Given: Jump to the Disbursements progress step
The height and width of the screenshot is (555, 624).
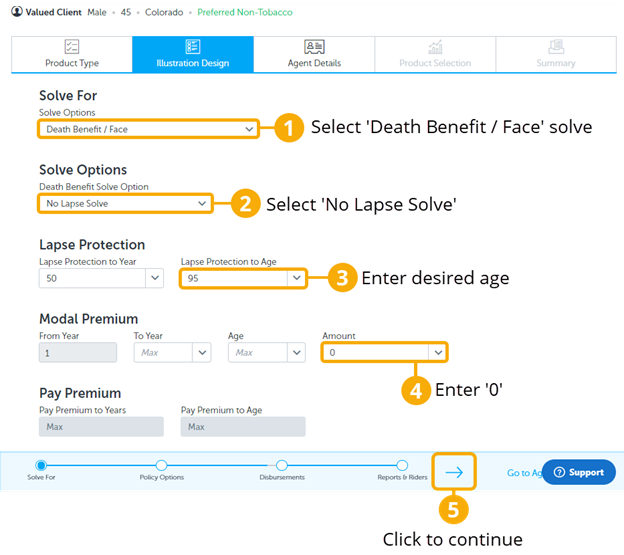Looking at the screenshot, I should tap(282, 465).
